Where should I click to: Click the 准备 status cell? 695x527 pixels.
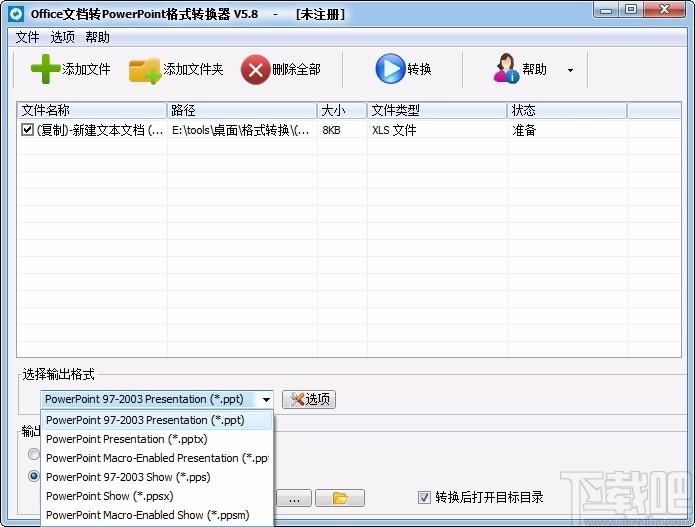[524, 130]
